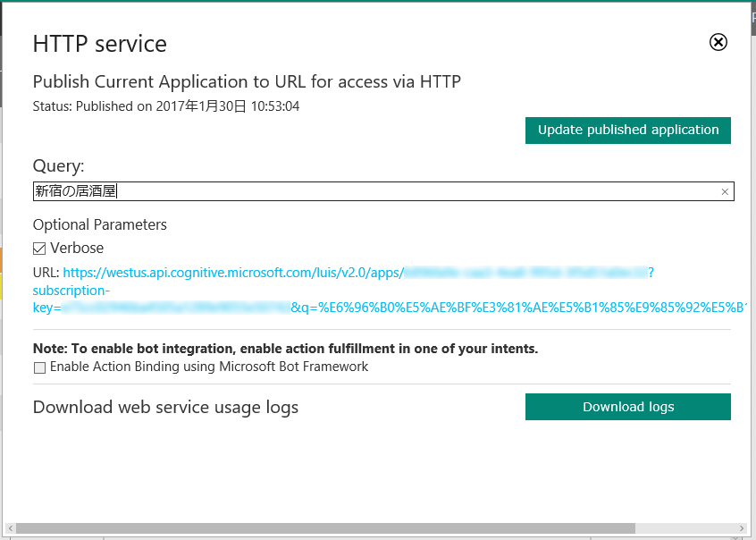Close the HTTP service dialog
Screen dimensions: 756x540
tap(718, 42)
